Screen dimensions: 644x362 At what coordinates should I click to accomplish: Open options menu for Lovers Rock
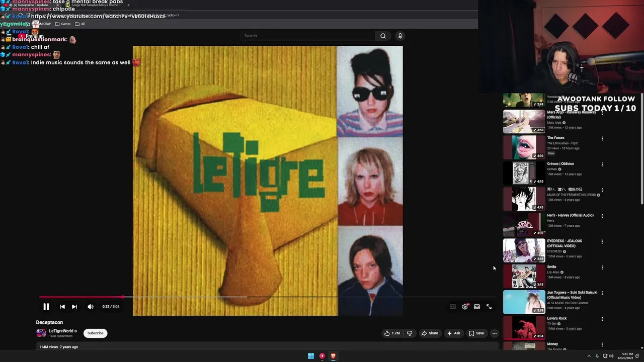click(x=602, y=319)
